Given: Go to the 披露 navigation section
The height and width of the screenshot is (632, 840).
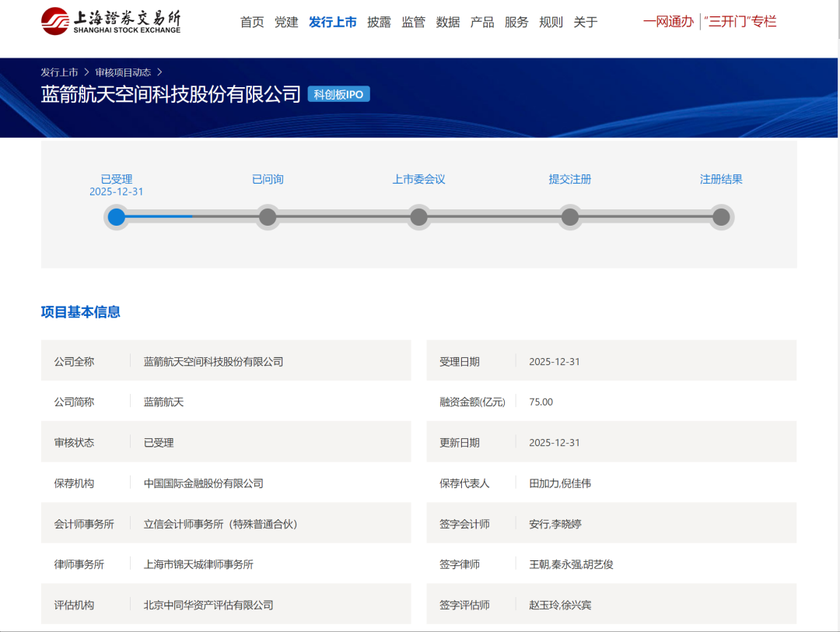Looking at the screenshot, I should 379,22.
